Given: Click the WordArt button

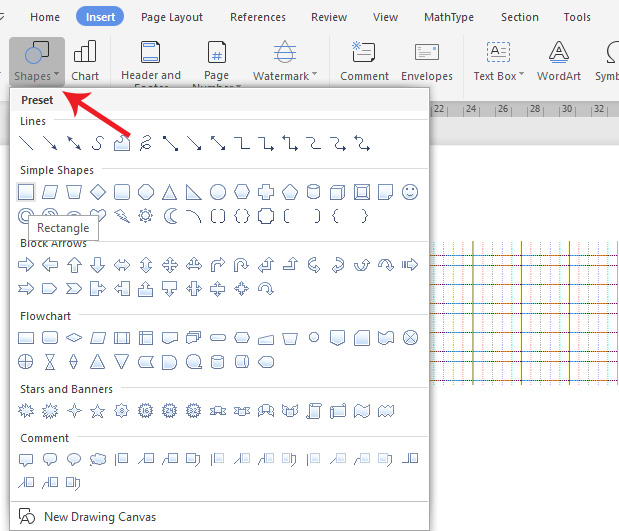Looking at the screenshot, I should 559,60.
